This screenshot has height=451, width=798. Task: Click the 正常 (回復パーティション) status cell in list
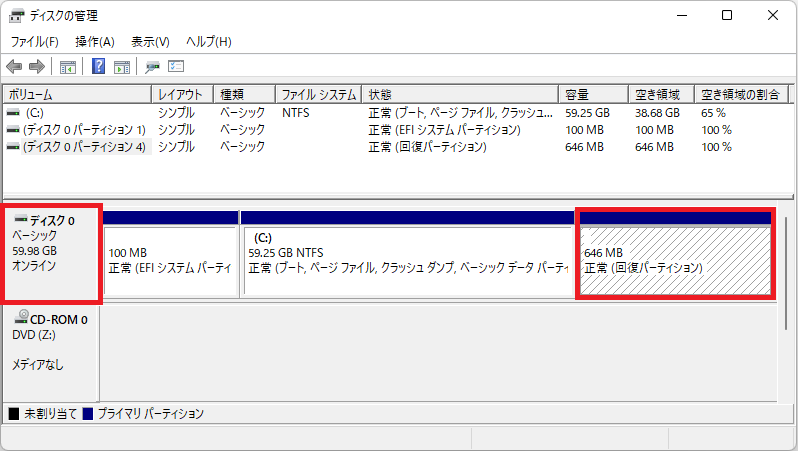[x=428, y=147]
